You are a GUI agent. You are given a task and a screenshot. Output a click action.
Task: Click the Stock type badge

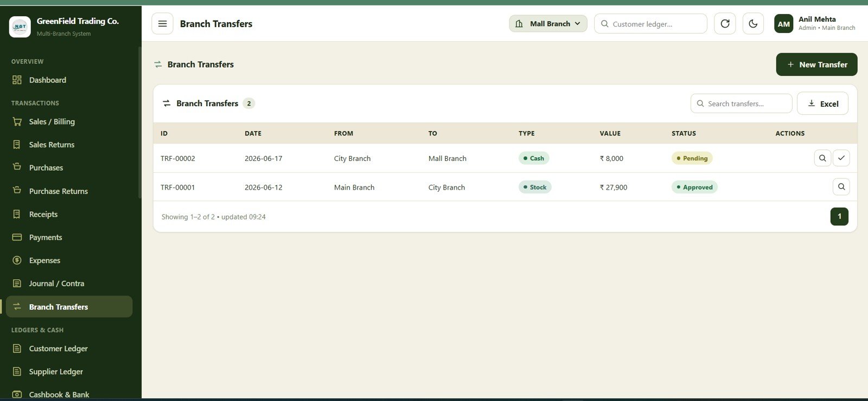(535, 187)
